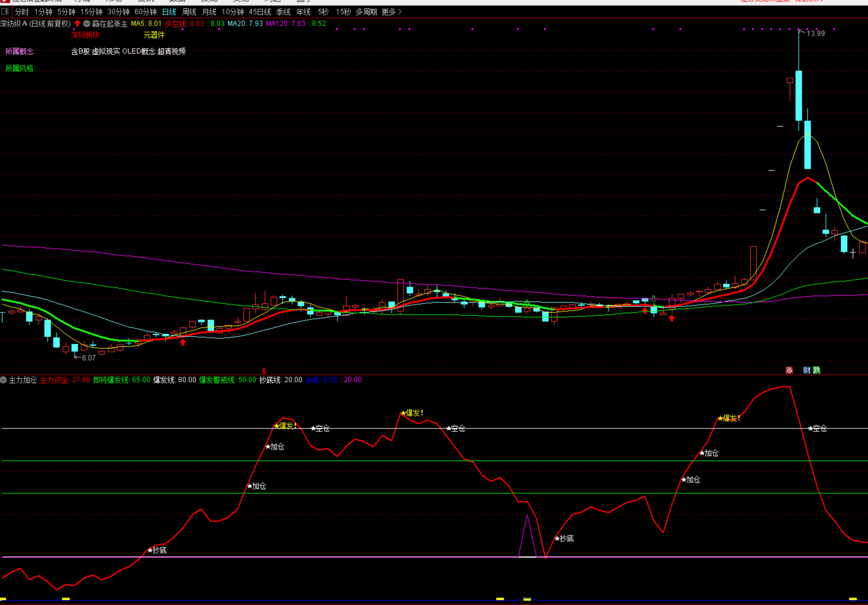868x605 pixels.
Task: Click the first ★抄底 signal marker
Action: tap(157, 550)
